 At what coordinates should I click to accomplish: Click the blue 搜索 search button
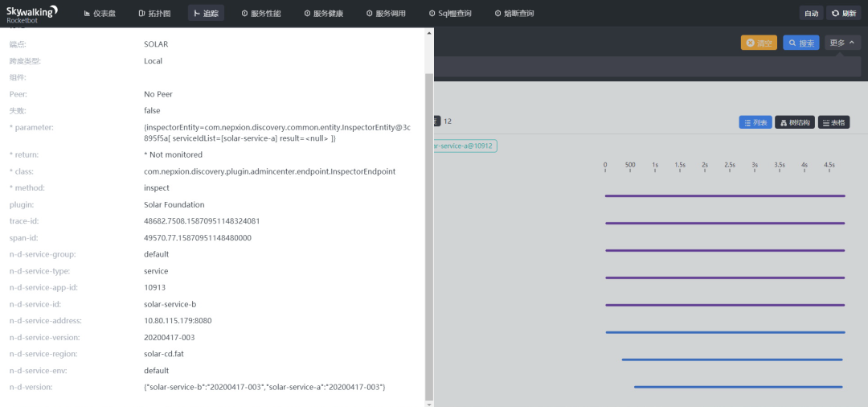coord(801,43)
